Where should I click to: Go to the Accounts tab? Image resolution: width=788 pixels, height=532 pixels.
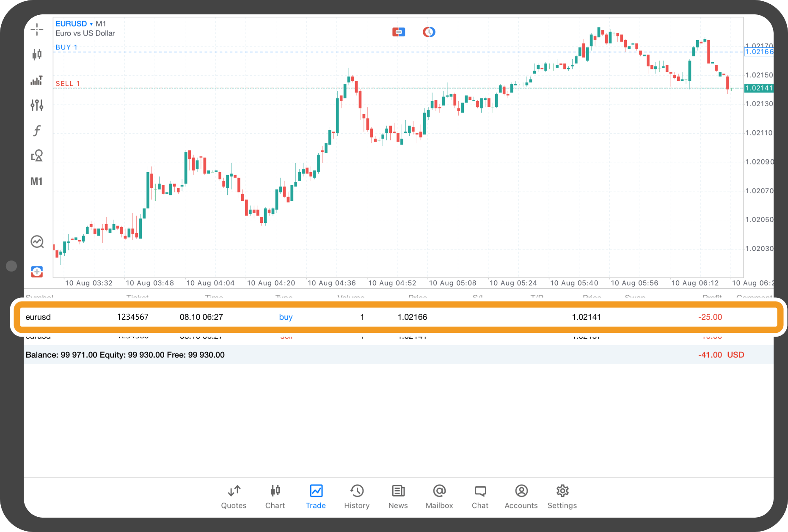(x=521, y=496)
